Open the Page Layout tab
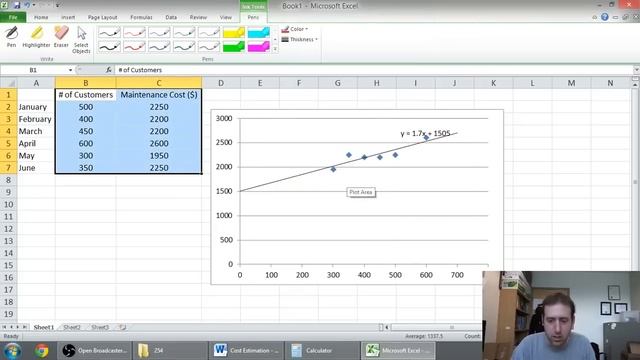Viewport: 640px width, 360px height. click(x=102, y=18)
